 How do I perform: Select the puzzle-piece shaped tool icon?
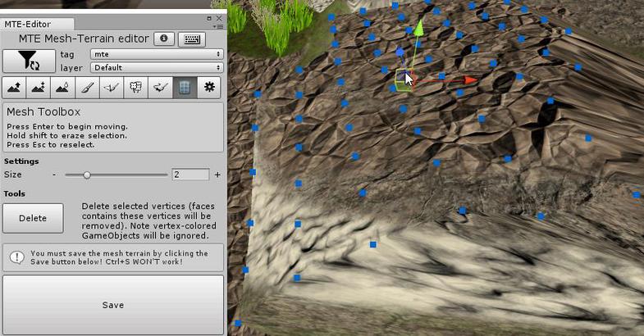click(x=135, y=88)
